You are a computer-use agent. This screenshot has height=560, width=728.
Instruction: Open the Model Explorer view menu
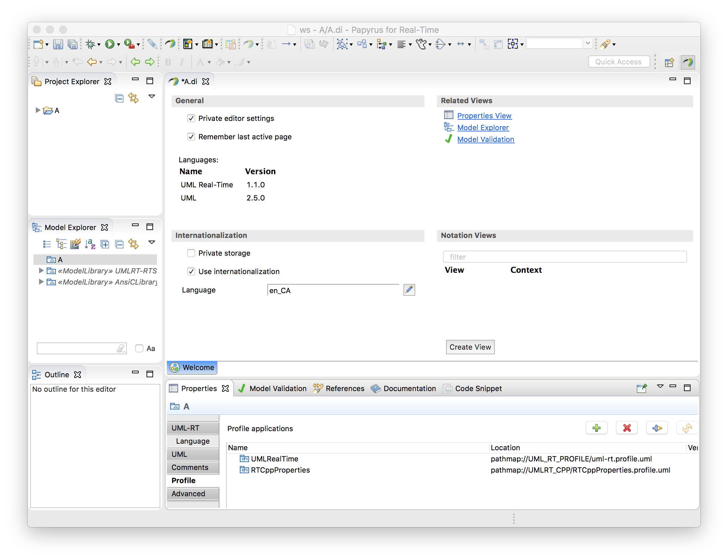click(151, 242)
